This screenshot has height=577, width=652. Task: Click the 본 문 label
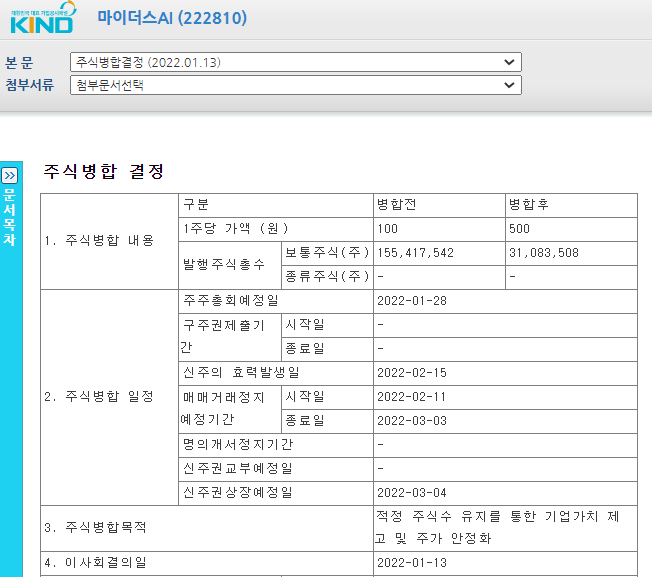pyautogui.click(x=19, y=63)
